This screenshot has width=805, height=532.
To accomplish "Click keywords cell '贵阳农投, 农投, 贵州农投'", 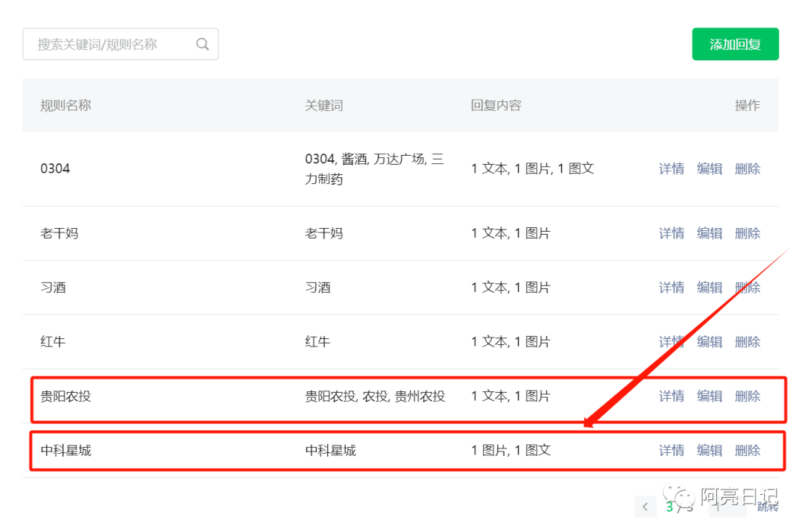I will 375,396.
